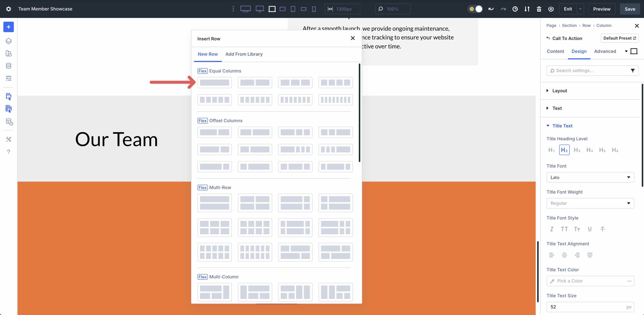This screenshot has height=315, width=644.
Task: Click the Default Preset button
Action: pos(620,38)
